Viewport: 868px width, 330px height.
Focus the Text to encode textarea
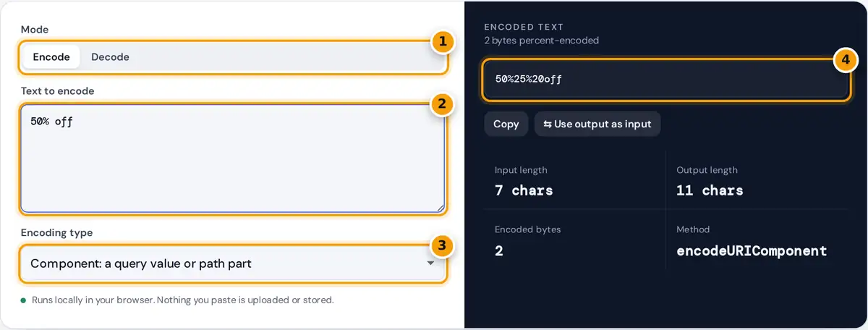coord(233,158)
